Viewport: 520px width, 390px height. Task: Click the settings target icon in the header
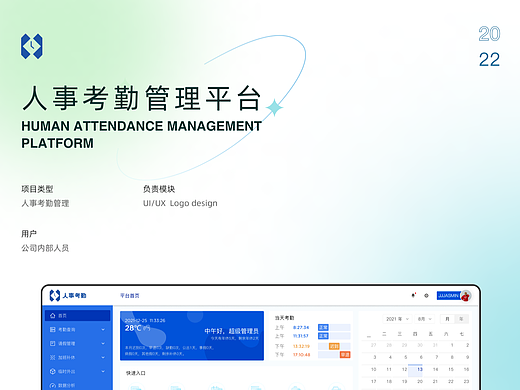point(426,295)
